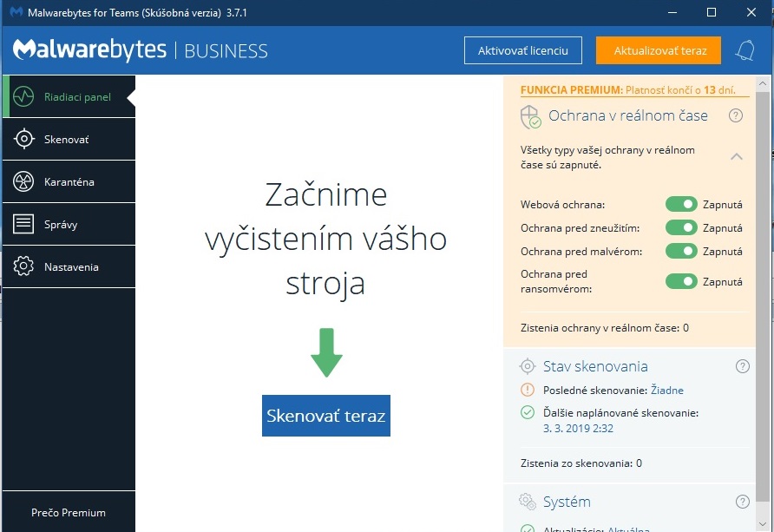Screen dimensions: 774x532
Task: Open the Prečo Premium item
Action: point(68,512)
